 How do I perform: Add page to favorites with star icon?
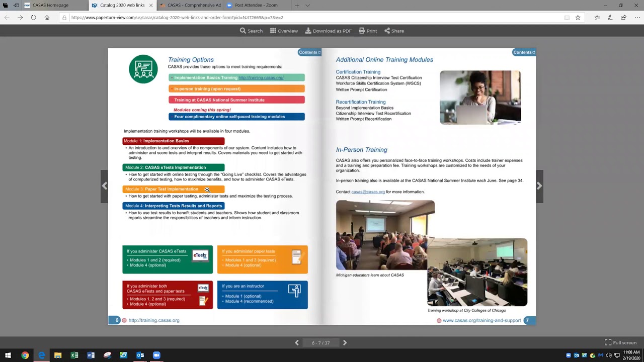tap(578, 18)
